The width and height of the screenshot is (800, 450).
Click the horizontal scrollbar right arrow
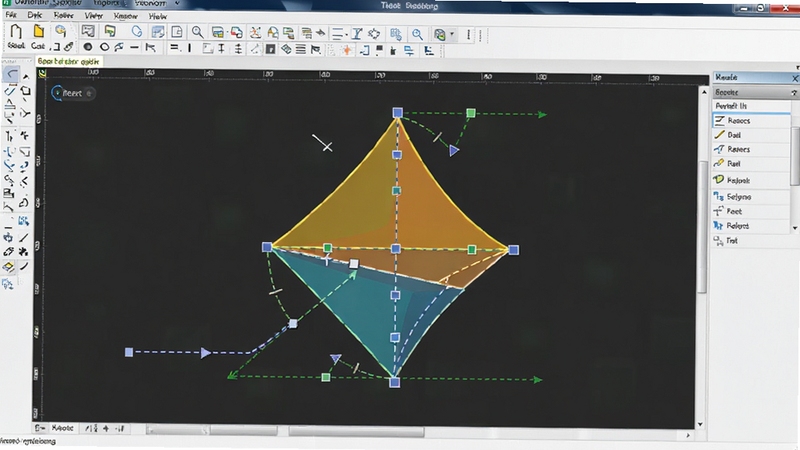point(688,435)
